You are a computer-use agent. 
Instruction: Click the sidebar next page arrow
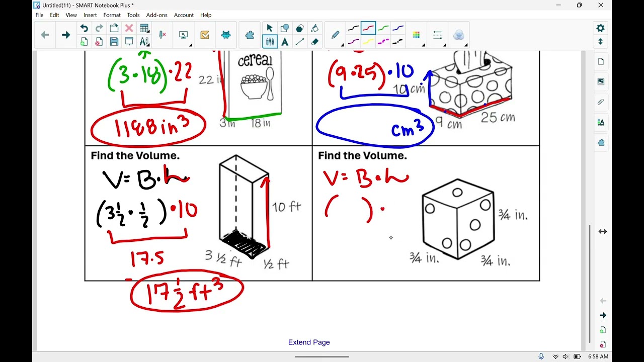tap(603, 315)
